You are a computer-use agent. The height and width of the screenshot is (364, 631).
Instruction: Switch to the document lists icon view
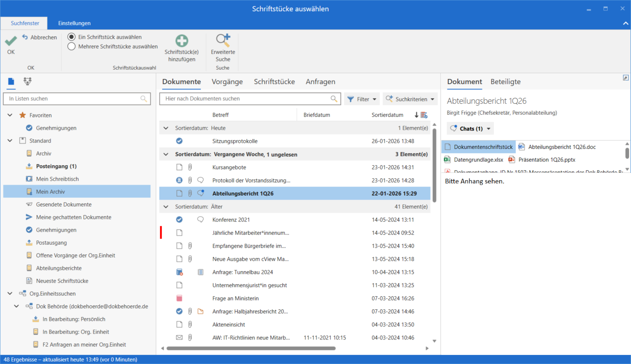[11, 81]
